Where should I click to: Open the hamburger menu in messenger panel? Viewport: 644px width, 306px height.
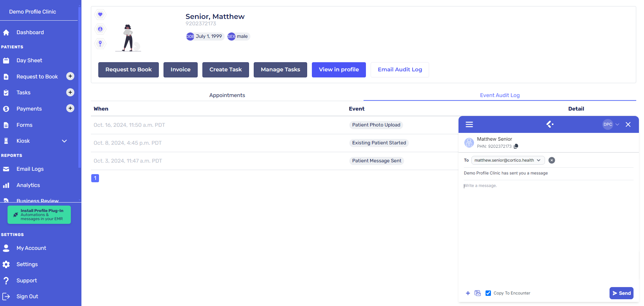pos(469,124)
